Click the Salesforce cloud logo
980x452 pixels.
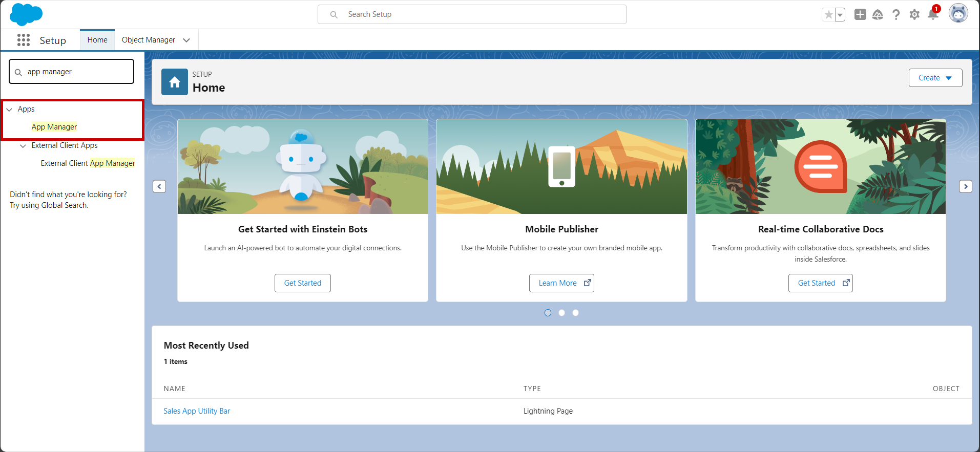pos(26,14)
